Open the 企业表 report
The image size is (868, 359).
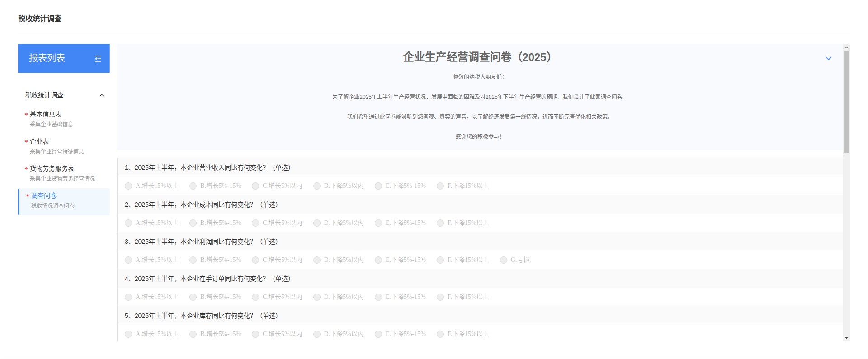click(x=39, y=142)
